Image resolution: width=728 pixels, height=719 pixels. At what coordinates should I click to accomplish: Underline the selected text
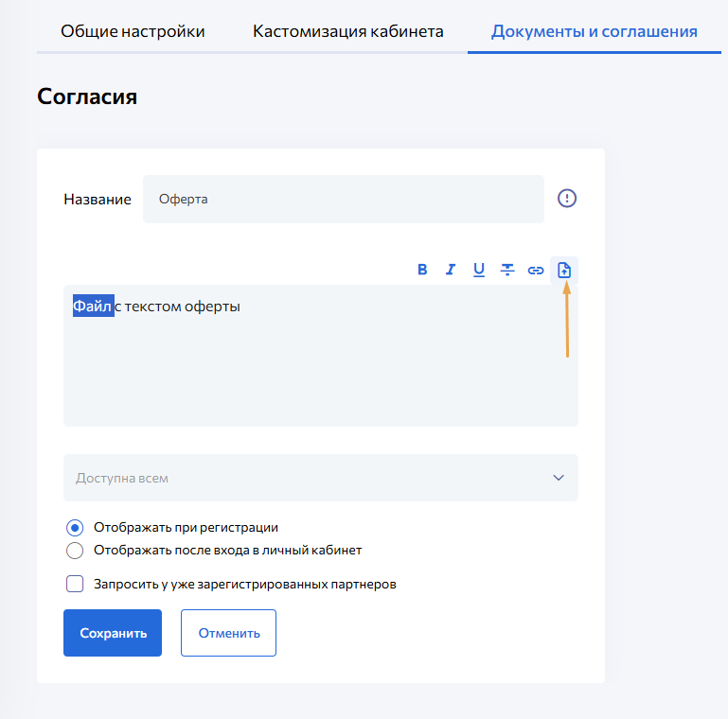(x=479, y=270)
